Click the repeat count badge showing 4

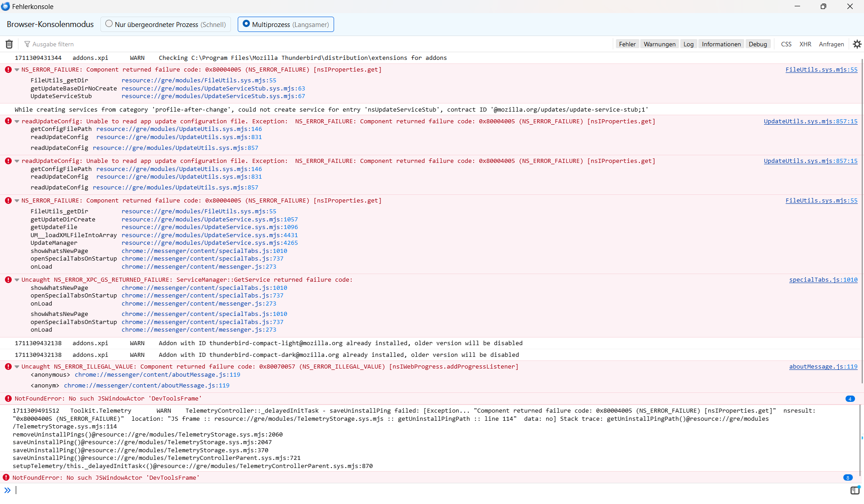850,399
